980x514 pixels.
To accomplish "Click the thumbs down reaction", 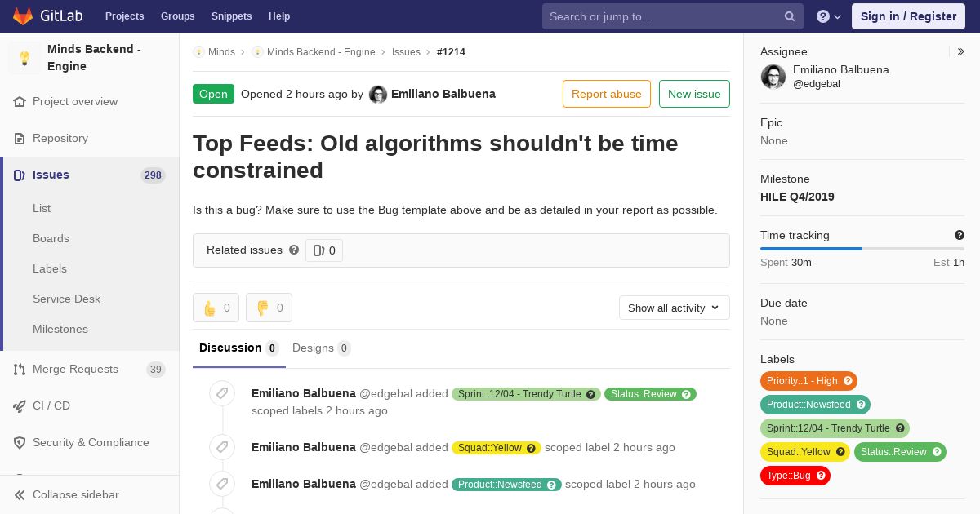I will point(269,308).
